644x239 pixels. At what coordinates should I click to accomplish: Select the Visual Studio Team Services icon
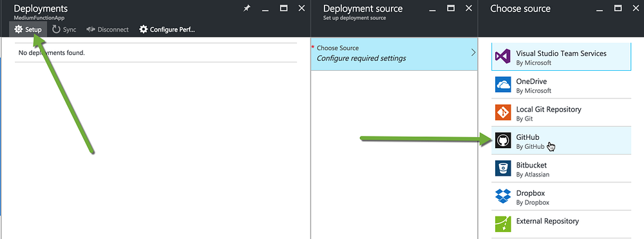(503, 57)
